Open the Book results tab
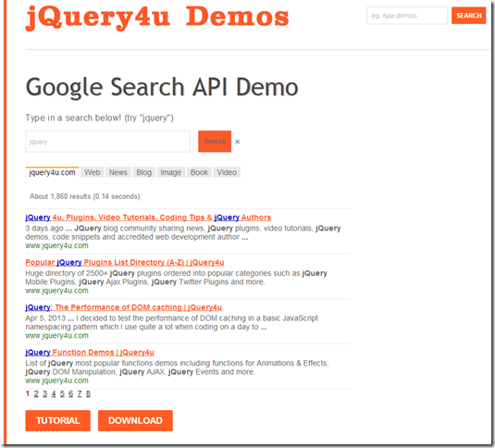495x448 pixels. pos(199,172)
